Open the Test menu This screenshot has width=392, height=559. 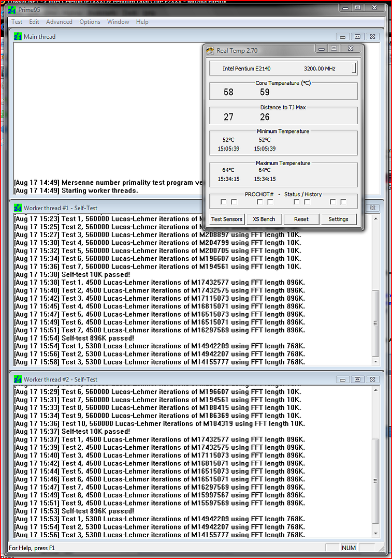click(x=17, y=22)
